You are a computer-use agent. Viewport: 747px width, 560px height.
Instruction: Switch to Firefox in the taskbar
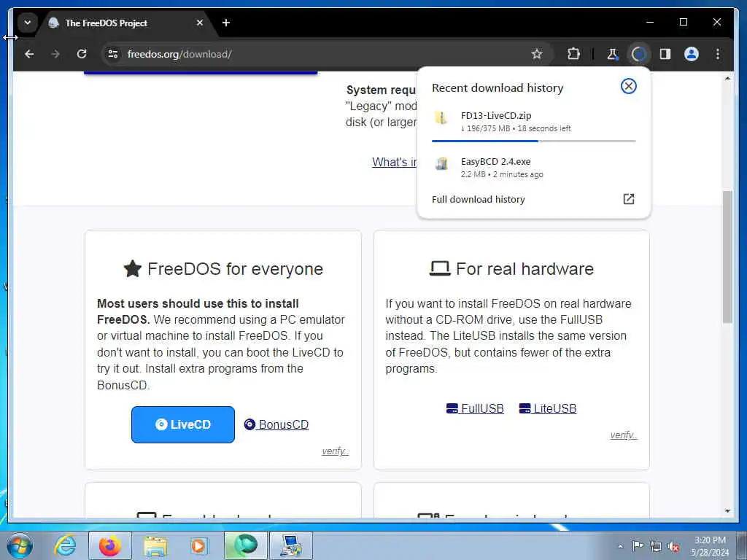pos(110,545)
